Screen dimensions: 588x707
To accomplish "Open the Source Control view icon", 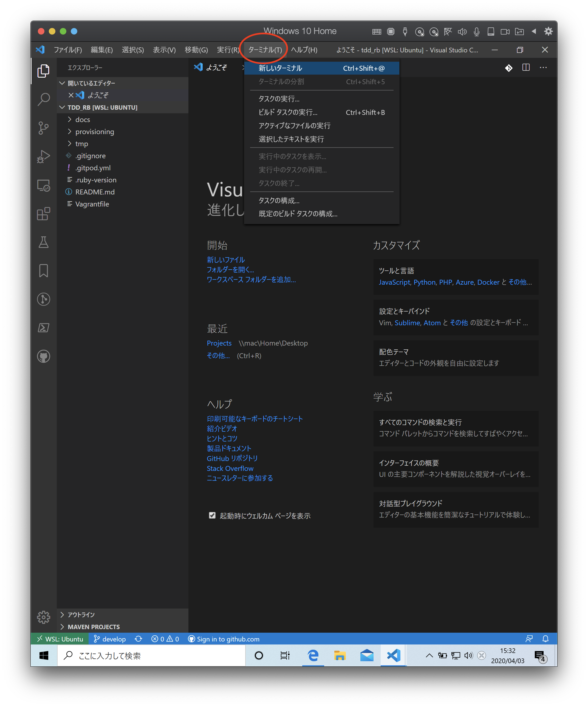I will click(x=43, y=128).
